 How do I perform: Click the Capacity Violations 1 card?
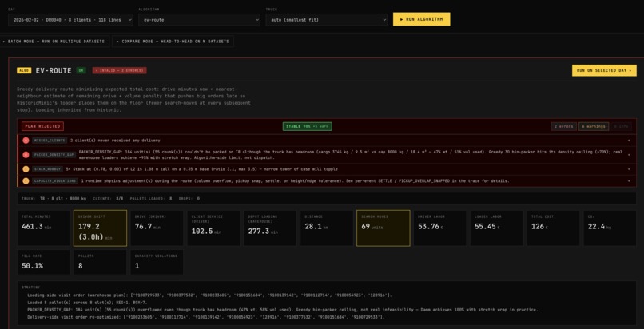click(157, 262)
